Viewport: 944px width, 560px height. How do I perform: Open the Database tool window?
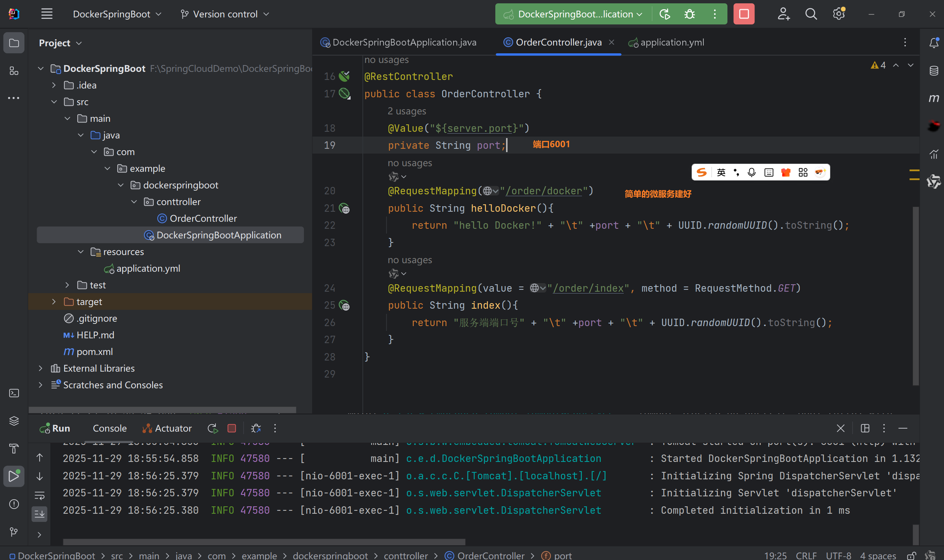[933, 71]
